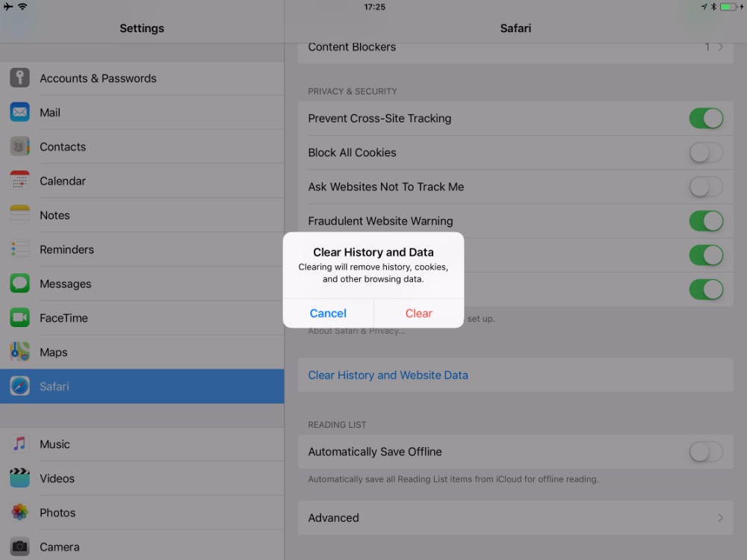
Task: Tap the Bluetooth status icon
Action: tap(713, 7)
